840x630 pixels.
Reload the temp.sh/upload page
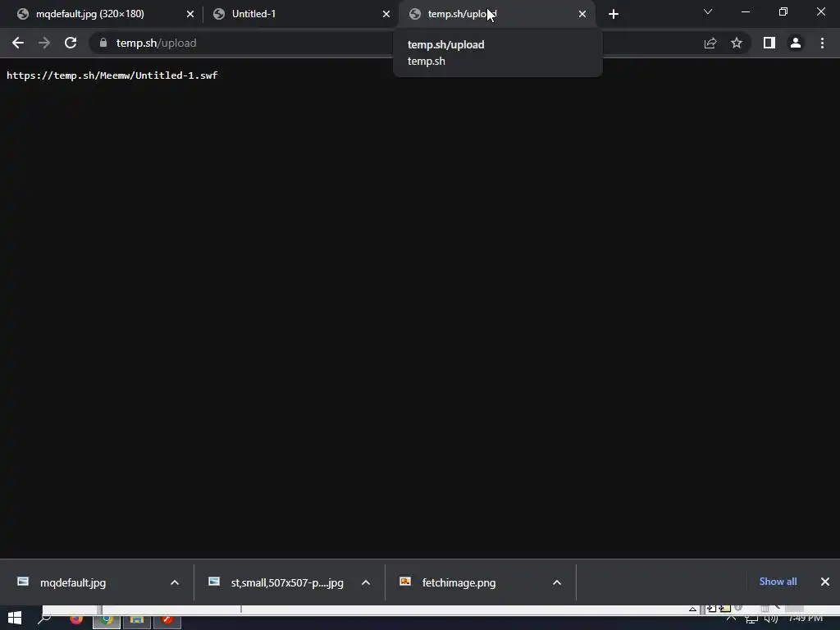pos(71,43)
